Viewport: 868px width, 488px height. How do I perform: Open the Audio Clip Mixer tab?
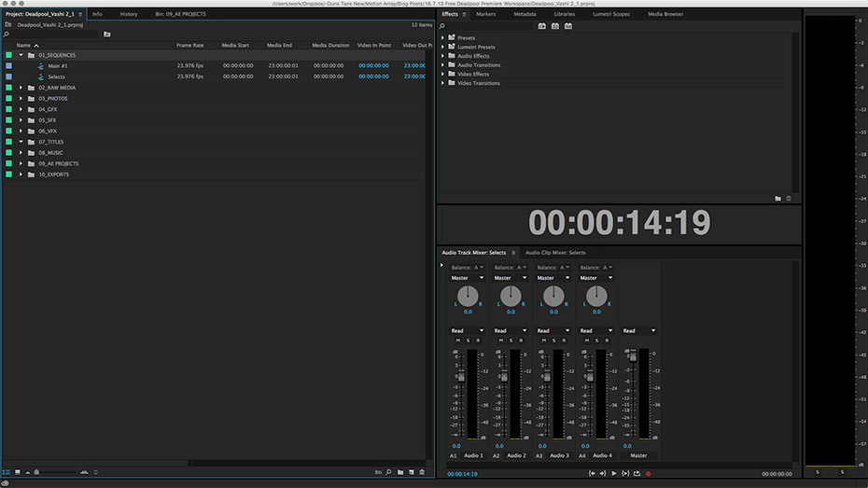[555, 252]
